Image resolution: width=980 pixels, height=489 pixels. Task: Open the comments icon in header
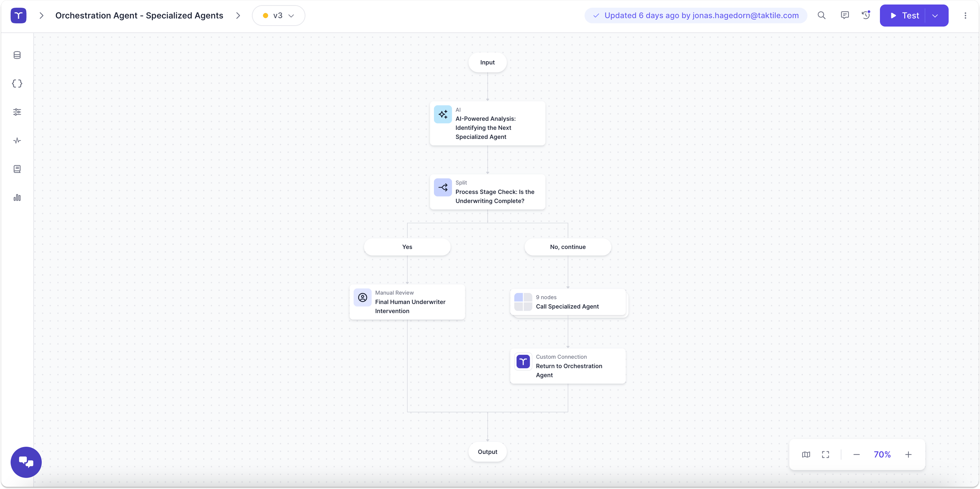pyautogui.click(x=845, y=16)
